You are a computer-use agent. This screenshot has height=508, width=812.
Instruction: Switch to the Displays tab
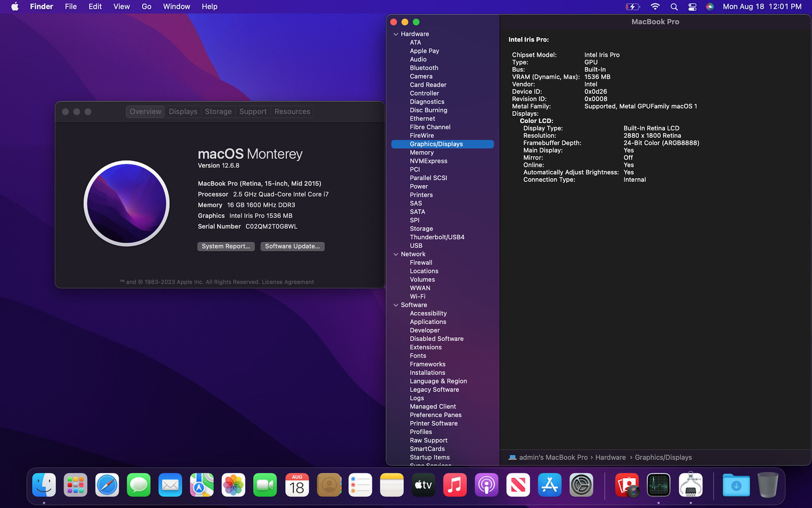(x=183, y=112)
